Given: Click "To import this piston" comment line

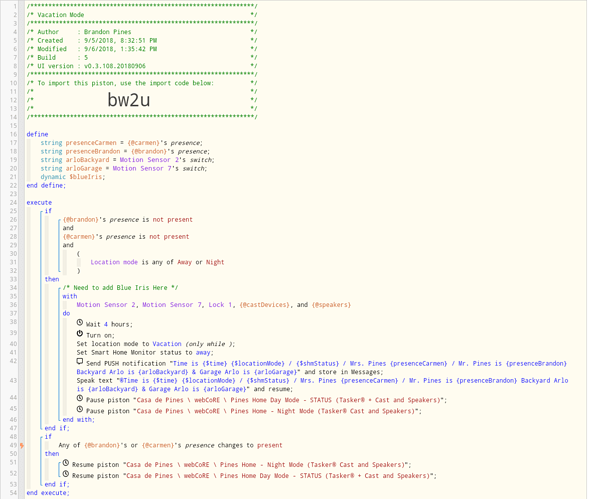Looking at the screenshot, I should [142, 83].
